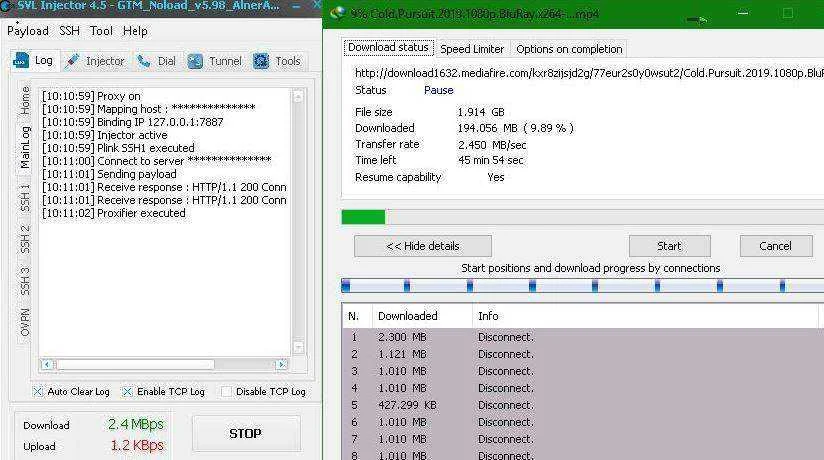Click the Dial phone icon
This screenshot has height=460, width=824.
(143, 61)
